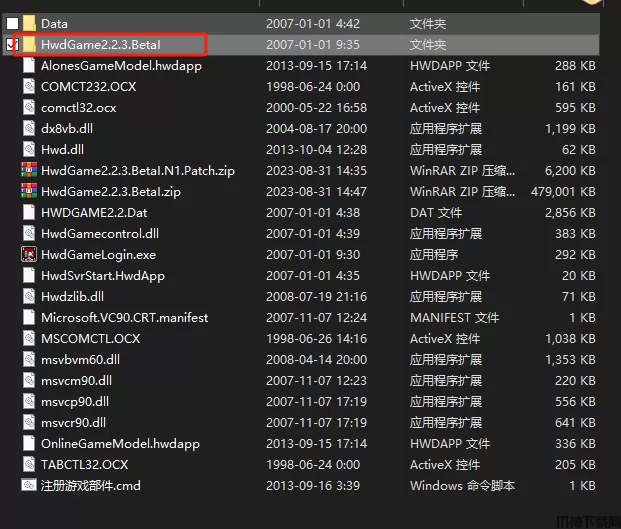Screen dimensions: 621x529
Task: Select the HwdGame2.2.3.BetaI folder name
Action: [101, 45]
